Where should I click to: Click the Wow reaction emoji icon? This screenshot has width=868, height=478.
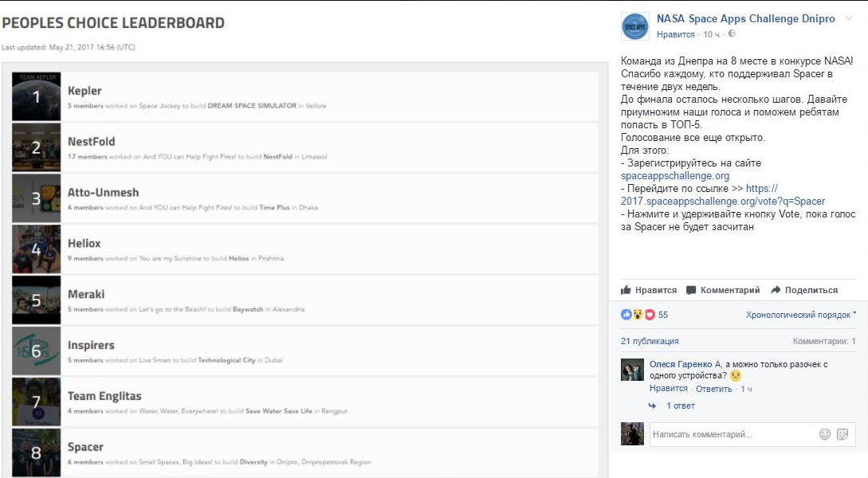[x=638, y=315]
